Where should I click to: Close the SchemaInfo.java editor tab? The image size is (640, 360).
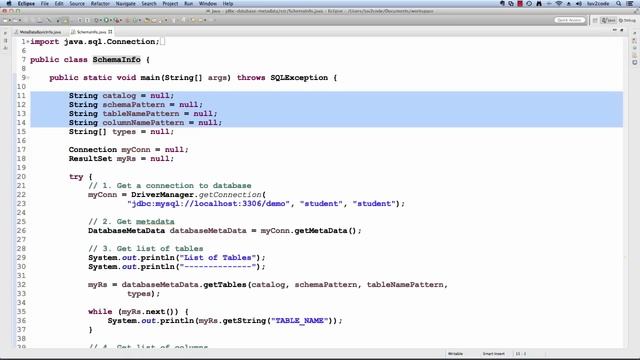(x=110, y=32)
